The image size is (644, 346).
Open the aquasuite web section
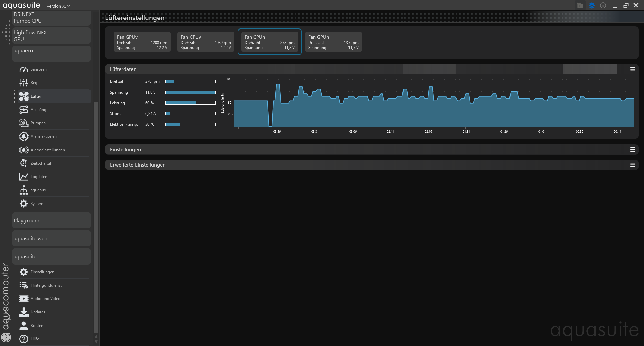coord(51,238)
